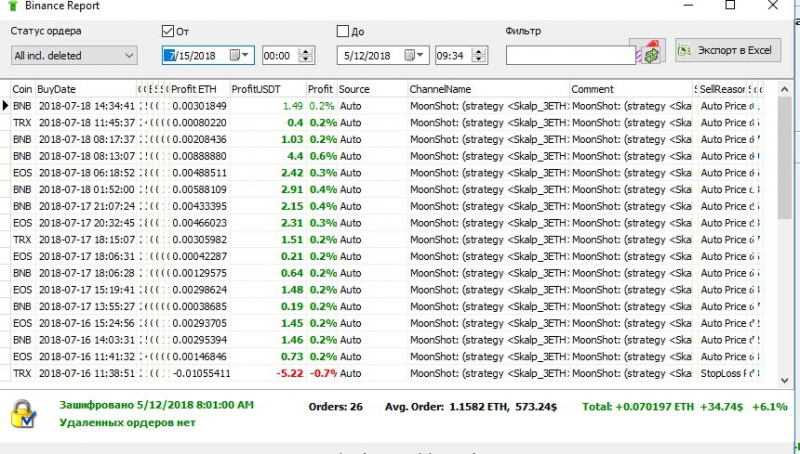This screenshot has width=800, height=454.
Task: Click the StopLoss sell reason cell
Action: (x=723, y=373)
